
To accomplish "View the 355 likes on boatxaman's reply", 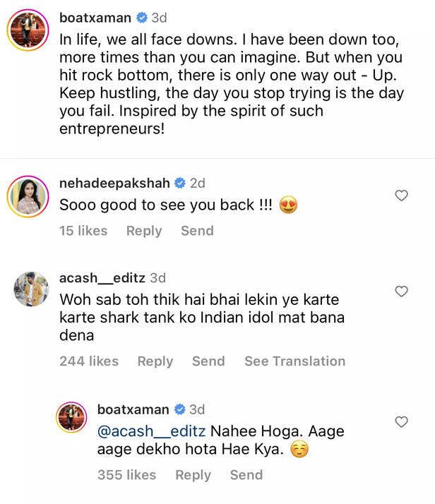I will coord(126,475).
